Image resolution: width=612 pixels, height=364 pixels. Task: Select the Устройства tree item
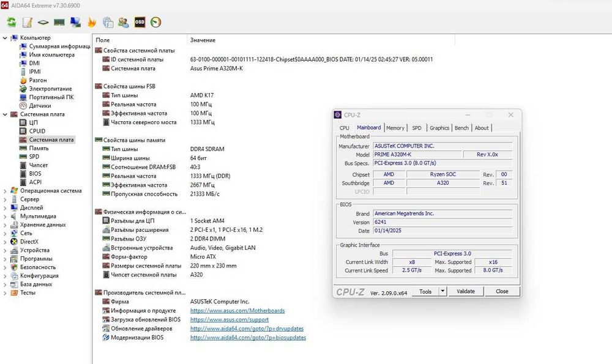tap(35, 250)
